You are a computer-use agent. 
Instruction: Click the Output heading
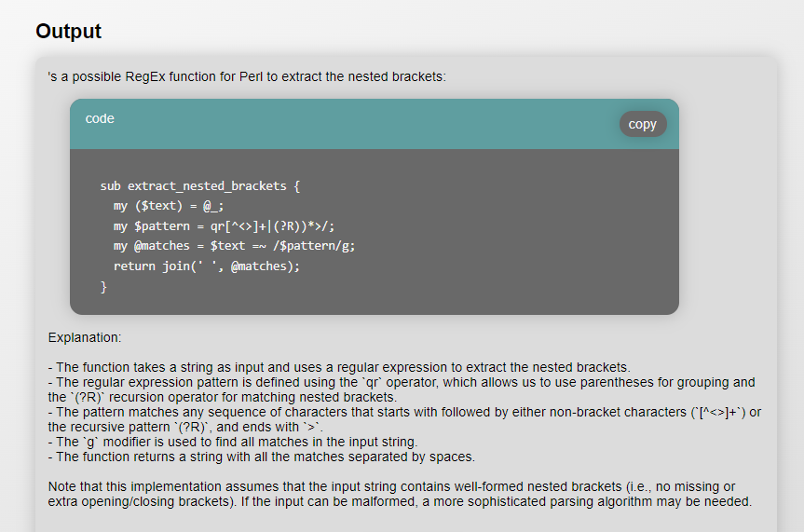click(x=68, y=32)
